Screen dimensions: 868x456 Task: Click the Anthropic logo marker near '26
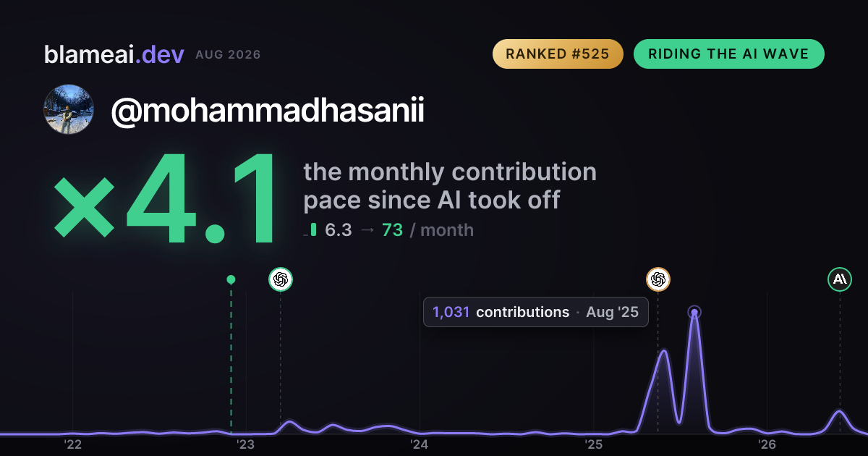[840, 279]
